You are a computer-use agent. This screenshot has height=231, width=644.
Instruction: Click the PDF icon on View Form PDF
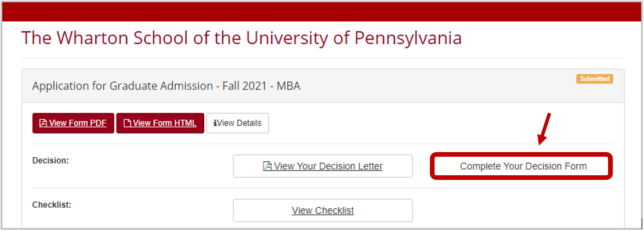[43, 123]
